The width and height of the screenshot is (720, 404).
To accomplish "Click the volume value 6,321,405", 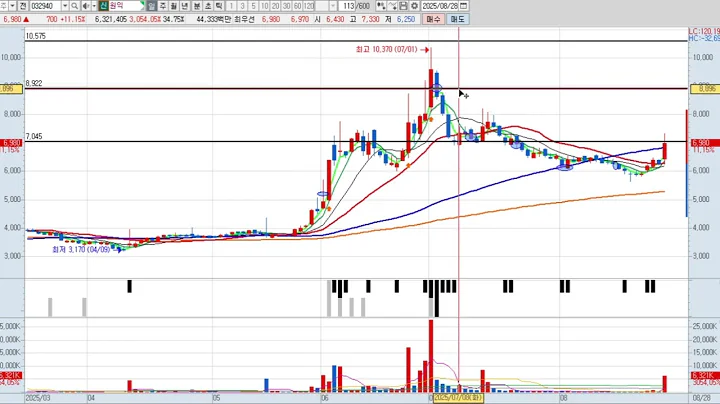I will pos(111,19).
